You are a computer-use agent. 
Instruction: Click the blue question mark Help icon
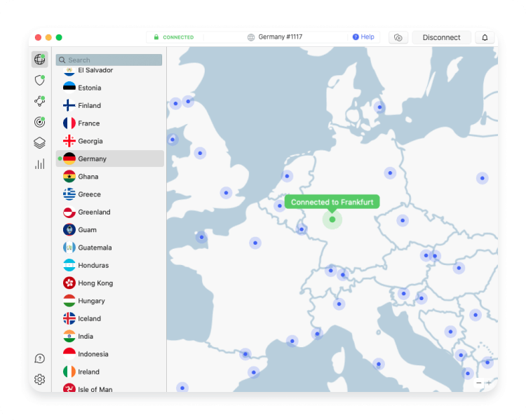tap(356, 37)
